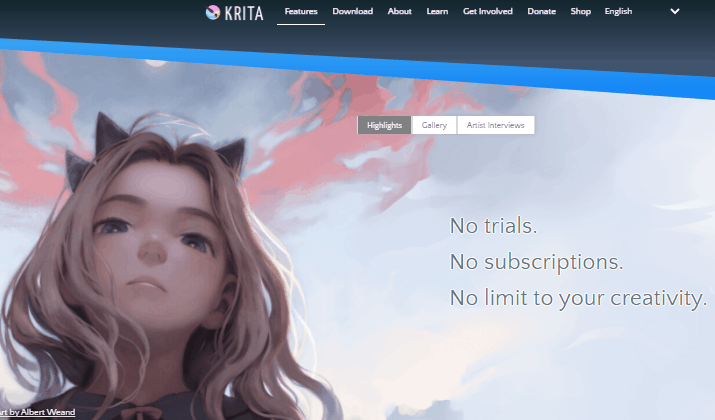The width and height of the screenshot is (715, 420).
Task: Open the Features menu item
Action: coord(301,11)
